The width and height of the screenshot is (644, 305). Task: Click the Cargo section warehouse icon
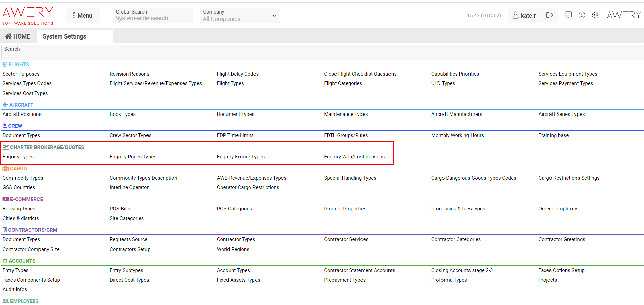[6, 169]
